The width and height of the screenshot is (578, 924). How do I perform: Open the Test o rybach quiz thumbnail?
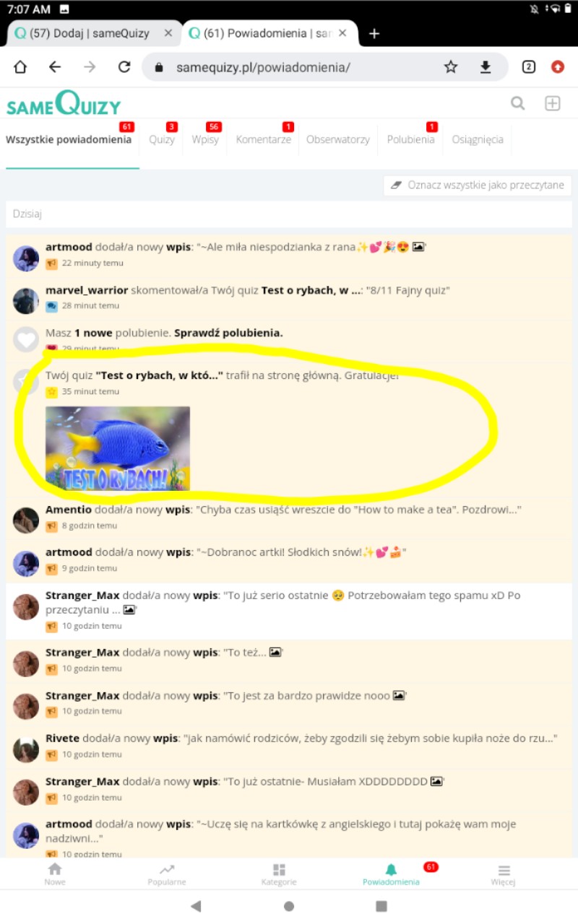pos(118,448)
